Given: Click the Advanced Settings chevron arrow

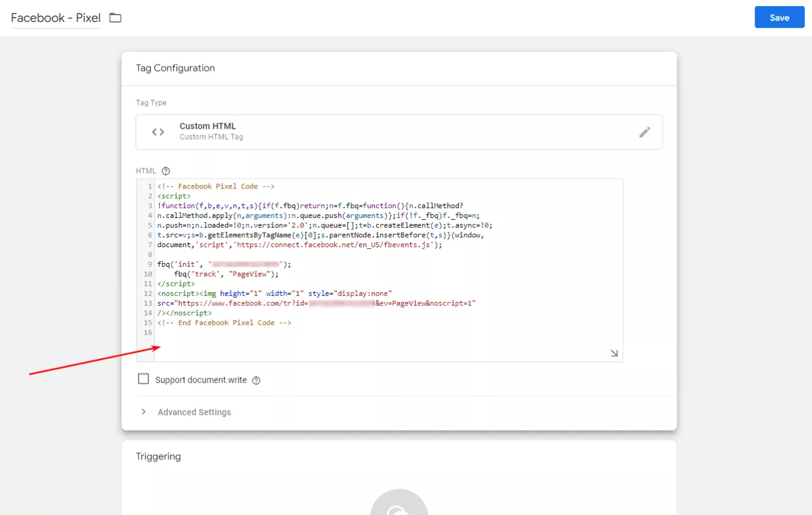Looking at the screenshot, I should coord(143,412).
